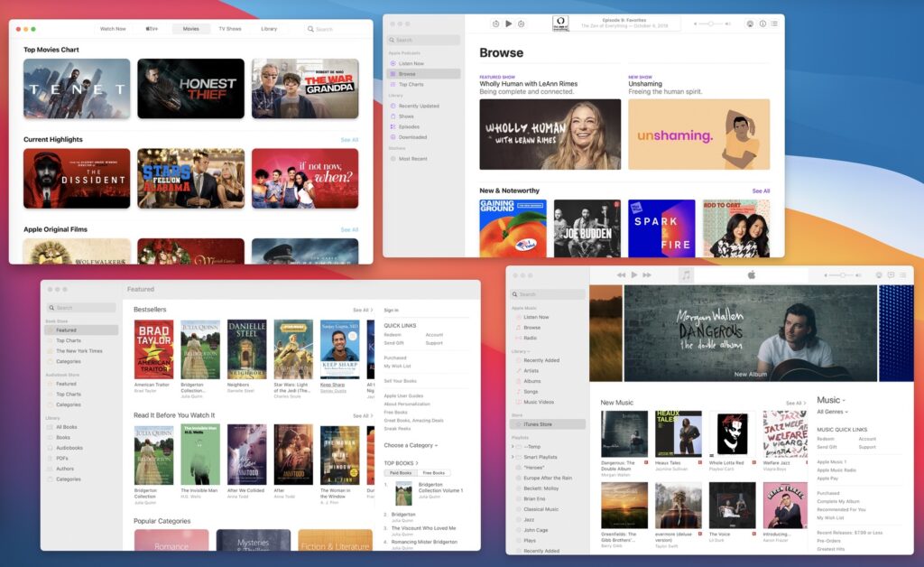Open Choose a Category dropdown in Books
This screenshot has width=924, height=567.
(x=411, y=446)
